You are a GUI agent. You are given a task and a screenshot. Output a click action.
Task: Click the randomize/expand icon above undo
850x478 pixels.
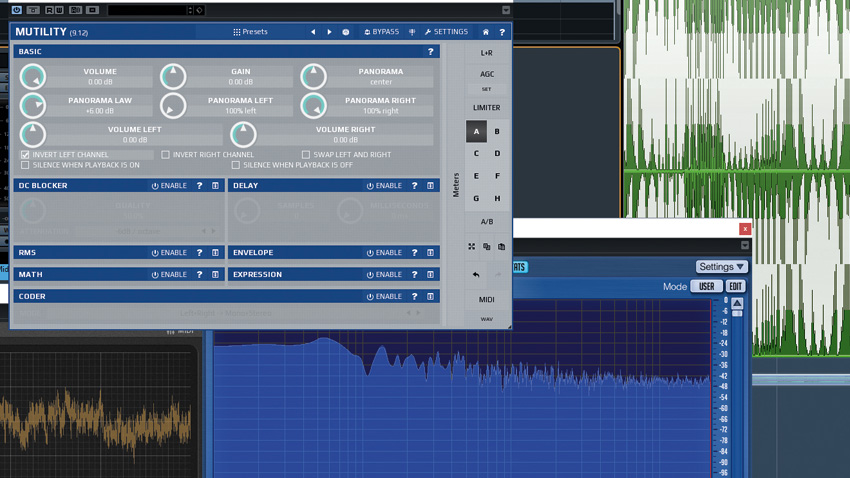472,247
